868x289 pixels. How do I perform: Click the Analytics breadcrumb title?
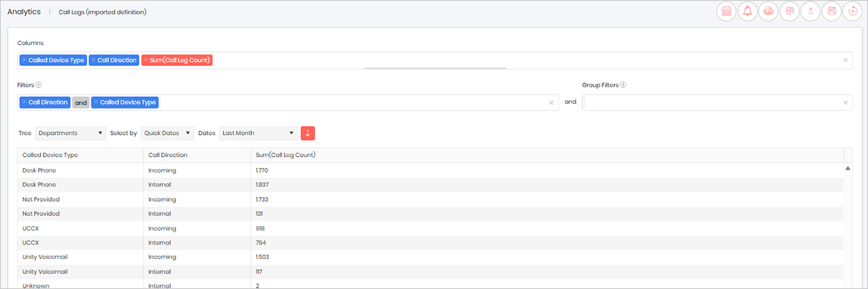[x=25, y=12]
